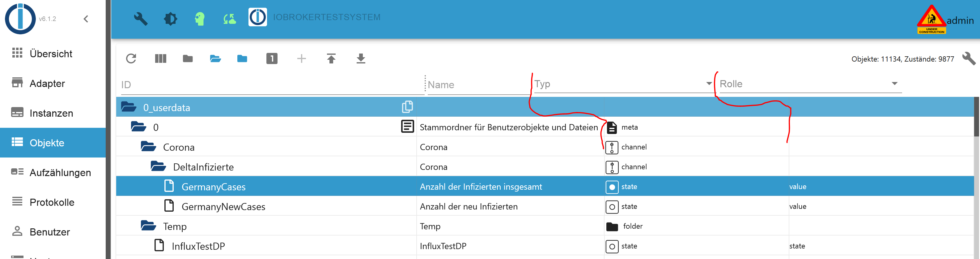Viewport: 980px width, 259px height.
Task: Open the Adapter menu item
Action: [x=53, y=84]
